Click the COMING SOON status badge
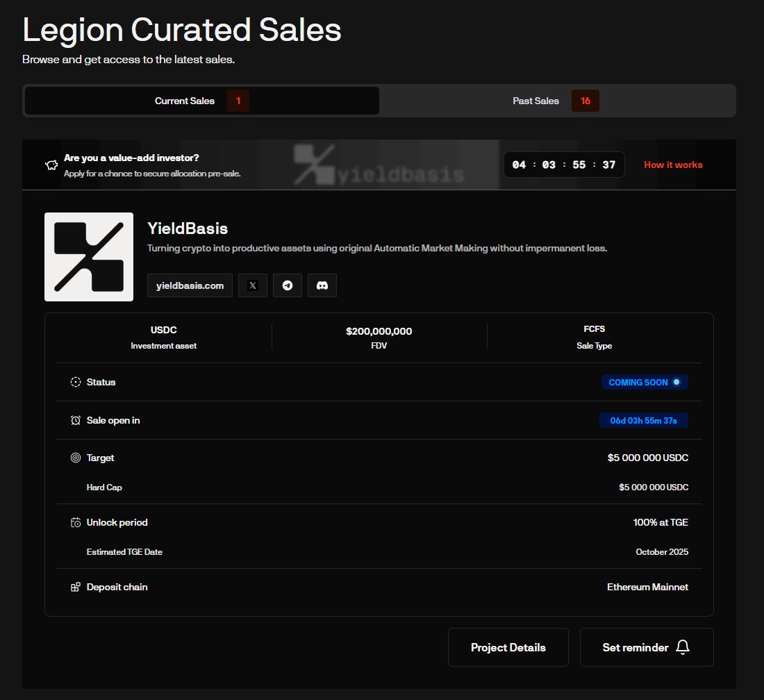This screenshot has width=764, height=700. click(644, 383)
